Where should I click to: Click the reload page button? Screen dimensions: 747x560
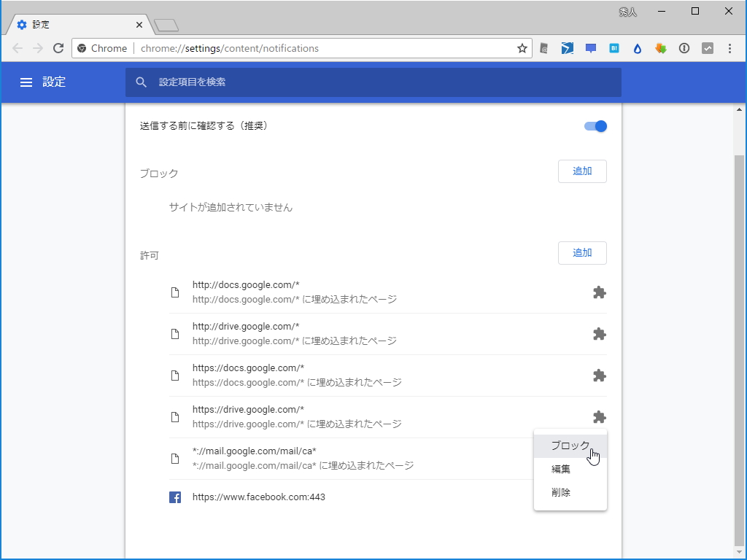coord(58,48)
